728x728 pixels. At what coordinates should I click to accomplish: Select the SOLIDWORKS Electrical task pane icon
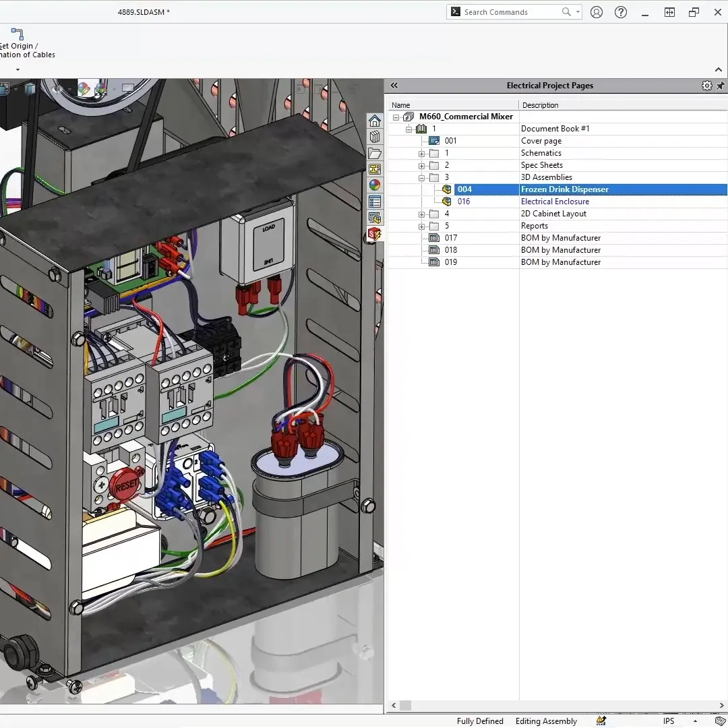375,234
